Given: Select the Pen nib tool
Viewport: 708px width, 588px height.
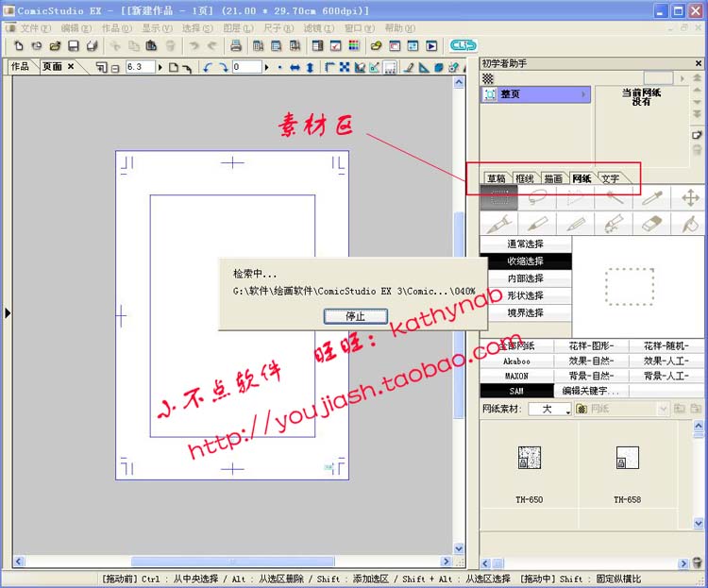Looking at the screenshot, I should 499,223.
